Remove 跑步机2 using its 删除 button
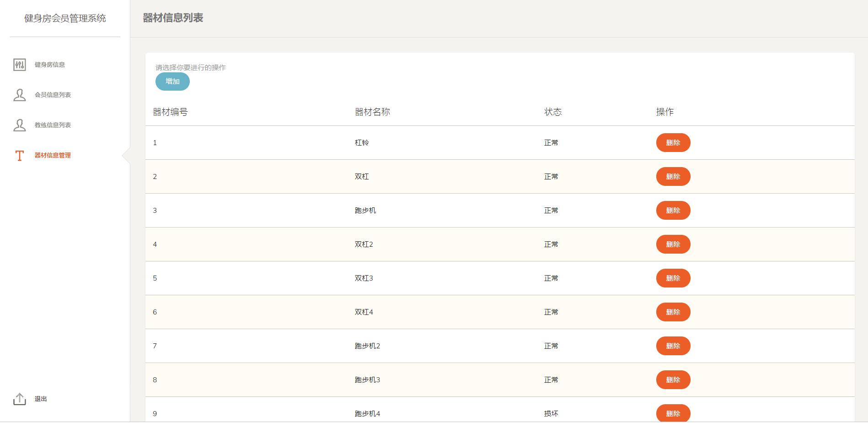 pyautogui.click(x=673, y=346)
